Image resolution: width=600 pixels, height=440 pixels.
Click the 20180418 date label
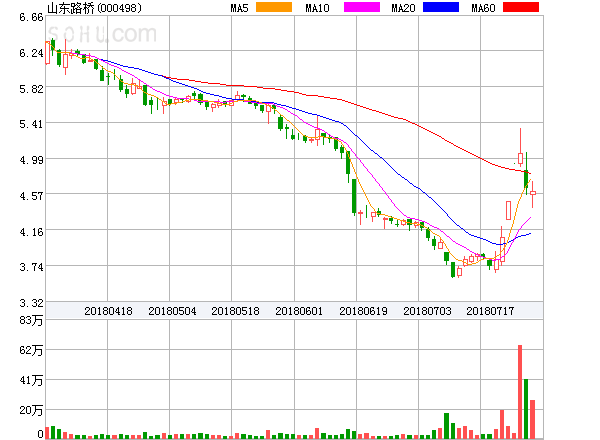coord(108,311)
